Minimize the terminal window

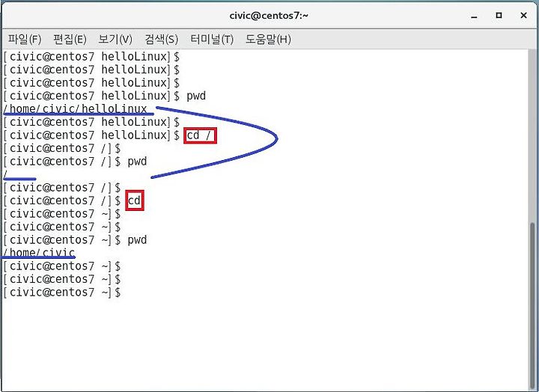pyautogui.click(x=475, y=16)
